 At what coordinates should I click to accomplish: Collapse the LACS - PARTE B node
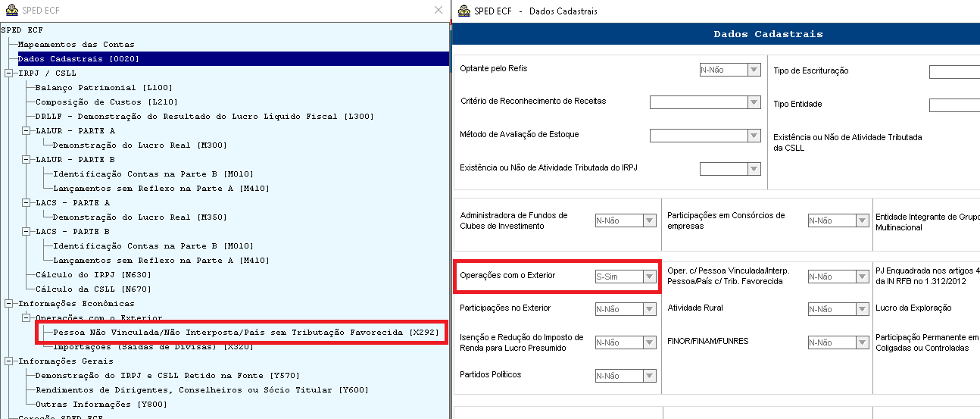click(26, 232)
